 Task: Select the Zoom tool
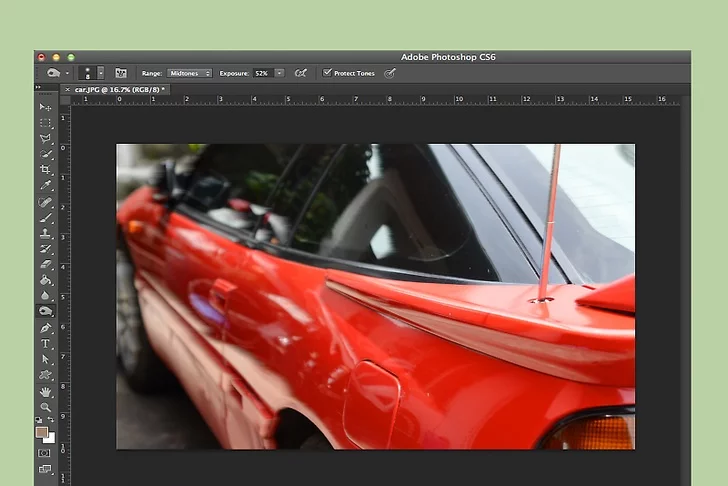click(x=46, y=407)
